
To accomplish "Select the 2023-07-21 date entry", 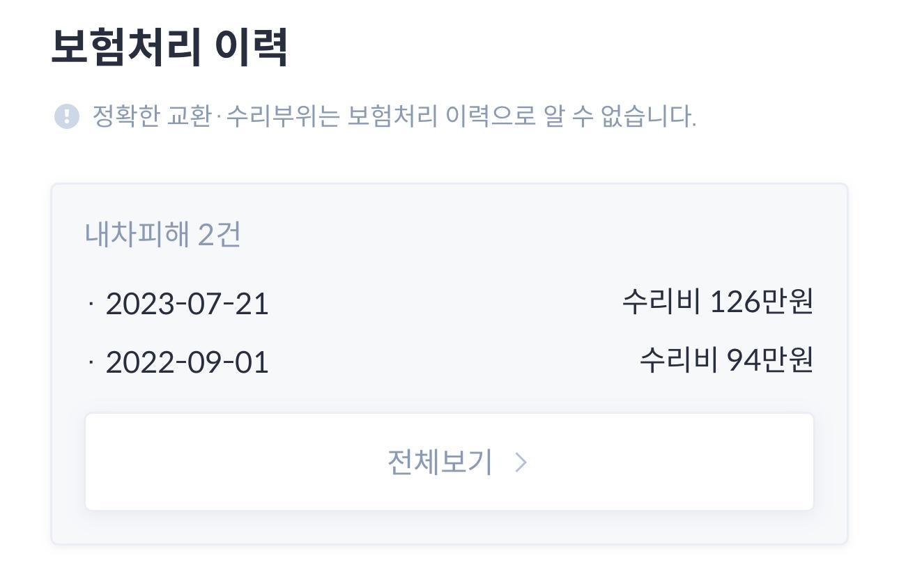I will (187, 304).
